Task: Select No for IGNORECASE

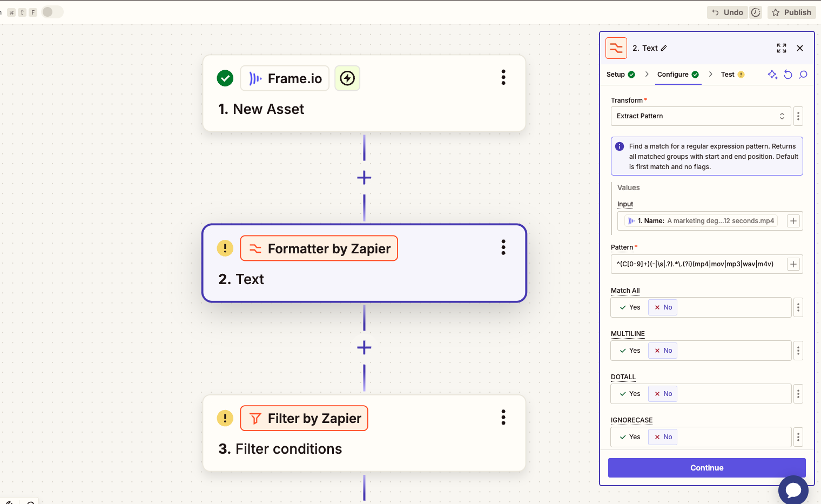Action: coord(663,437)
